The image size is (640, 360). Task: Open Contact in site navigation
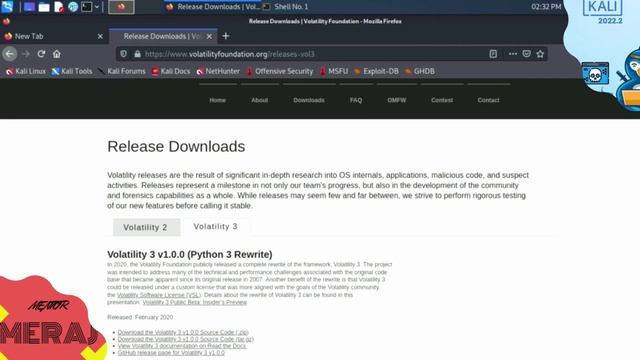pyautogui.click(x=489, y=100)
